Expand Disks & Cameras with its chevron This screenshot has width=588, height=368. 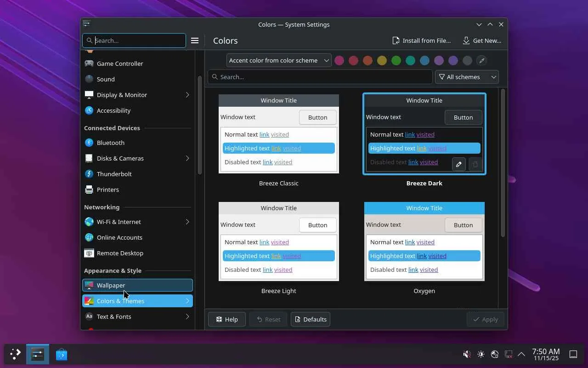pos(187,158)
